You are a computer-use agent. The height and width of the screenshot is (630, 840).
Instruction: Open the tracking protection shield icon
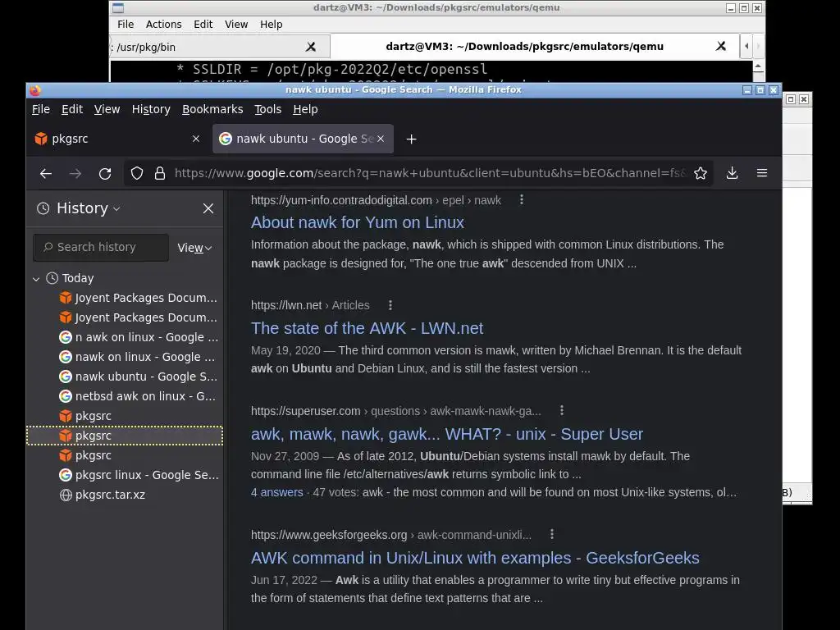[137, 174]
